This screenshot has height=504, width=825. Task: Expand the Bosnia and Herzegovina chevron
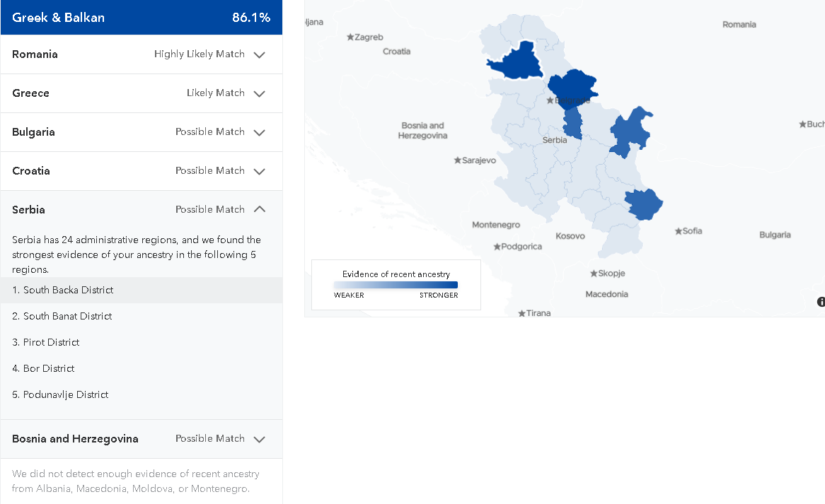[x=260, y=440]
